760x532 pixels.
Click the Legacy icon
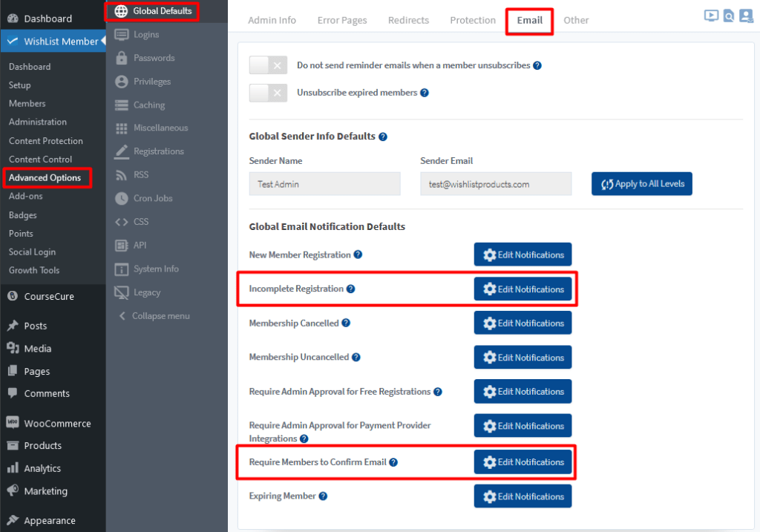(121, 292)
